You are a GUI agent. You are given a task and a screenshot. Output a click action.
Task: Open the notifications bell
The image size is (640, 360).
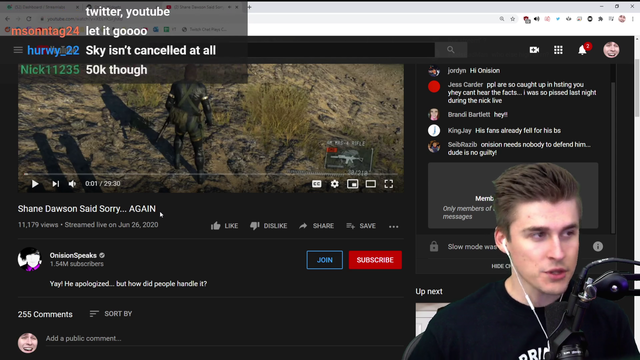point(582,50)
